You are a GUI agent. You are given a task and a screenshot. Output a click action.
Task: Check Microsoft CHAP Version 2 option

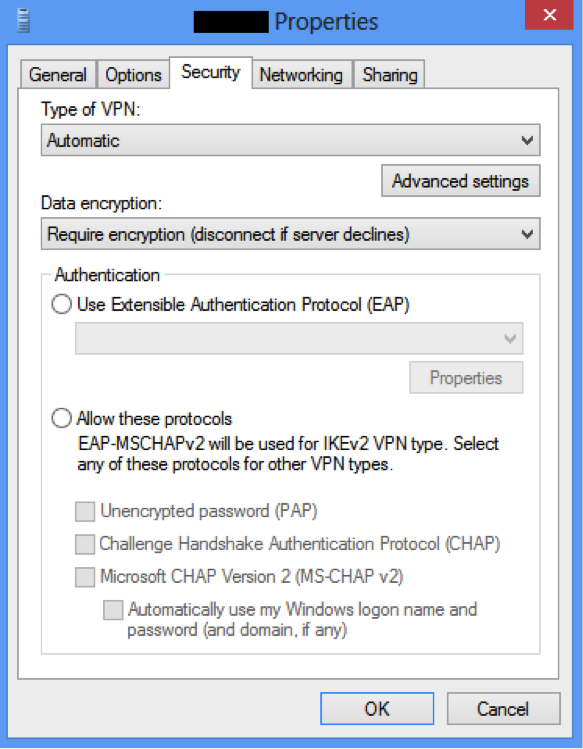85,577
